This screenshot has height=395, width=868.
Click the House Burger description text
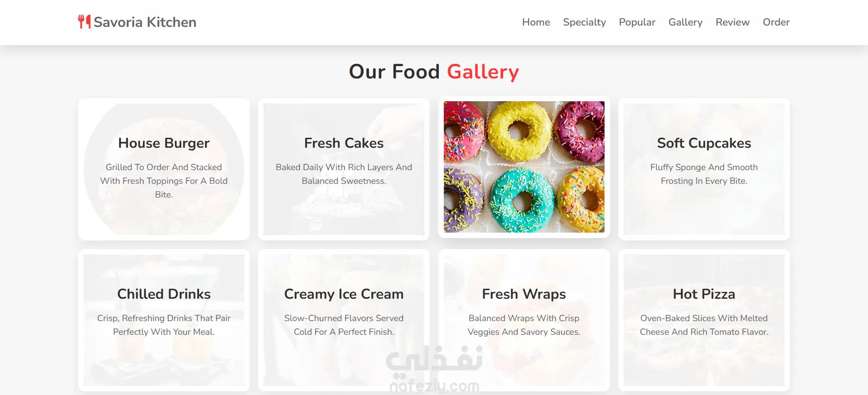pyautogui.click(x=164, y=181)
